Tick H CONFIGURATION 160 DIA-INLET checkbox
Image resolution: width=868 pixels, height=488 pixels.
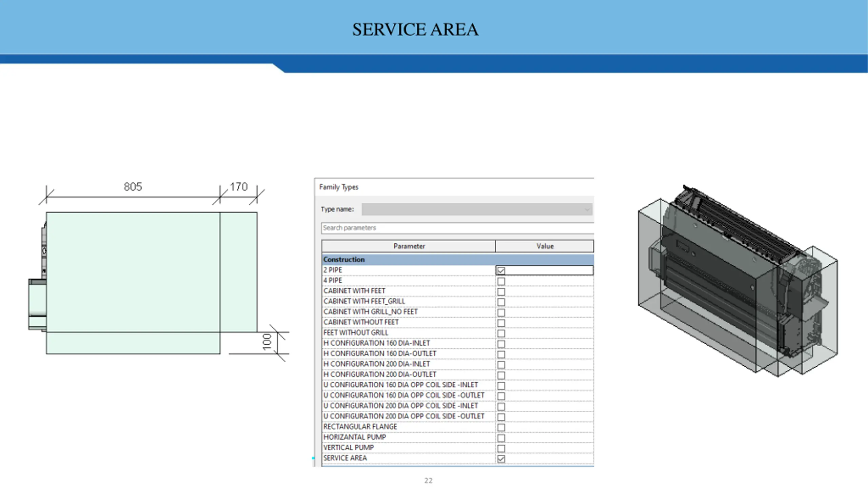click(501, 344)
